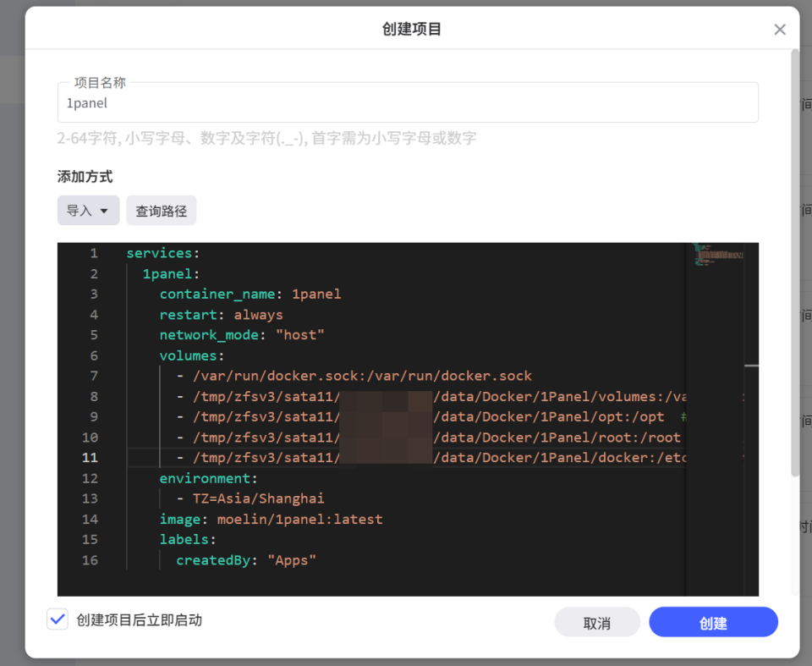
Task: Open the 导入 dropdown
Action: tap(88, 211)
